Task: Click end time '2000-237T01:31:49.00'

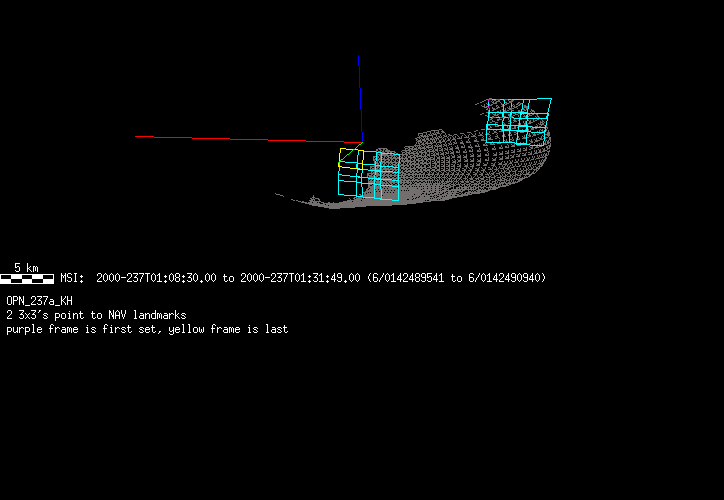Action: coord(300,278)
